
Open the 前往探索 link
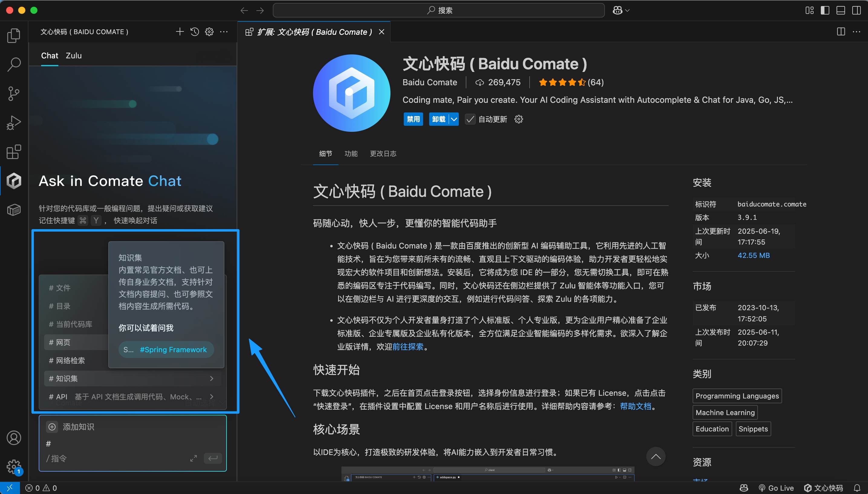click(408, 347)
